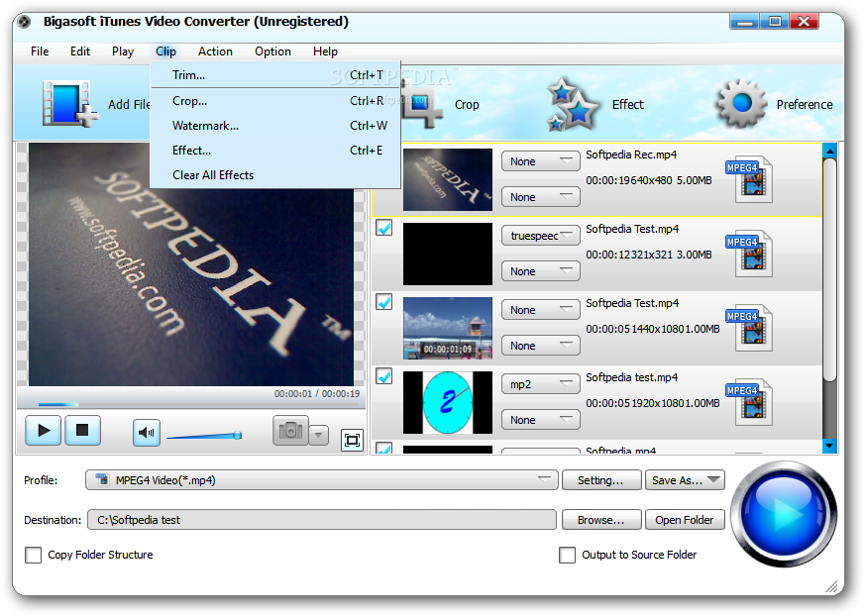Toggle checkbox for 1440x1080 Softpedia Test.mp4
The height and width of the screenshot is (616, 865).
384,302
